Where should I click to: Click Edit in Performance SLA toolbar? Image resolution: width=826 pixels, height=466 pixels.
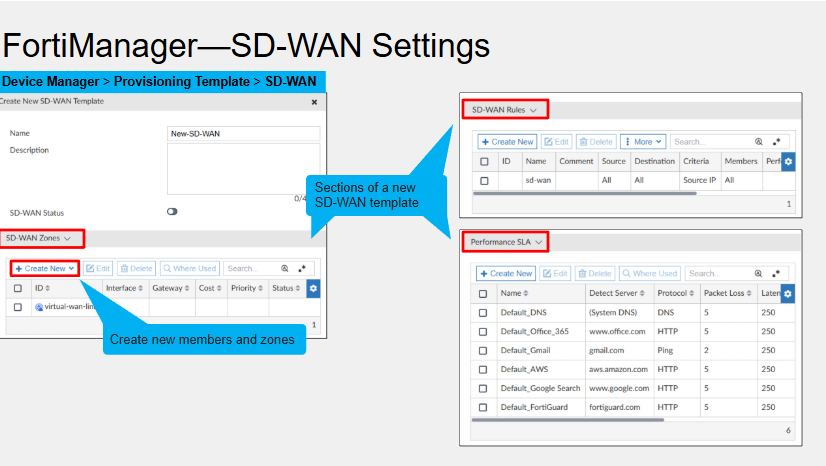555,274
